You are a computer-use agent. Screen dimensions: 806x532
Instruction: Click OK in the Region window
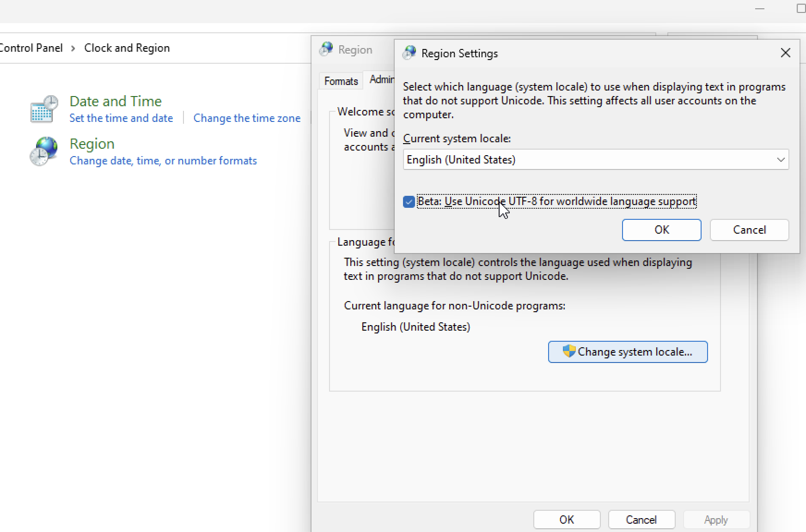pyautogui.click(x=567, y=519)
